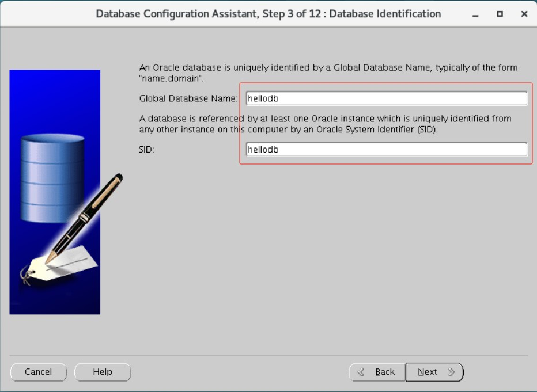Viewport: 537px width, 392px height.
Task: Open the Help button
Action: [103, 372]
